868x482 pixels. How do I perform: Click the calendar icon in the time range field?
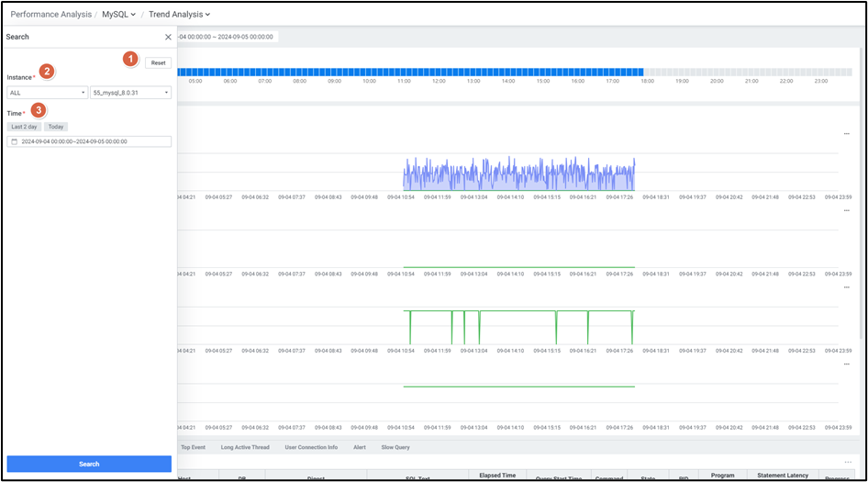pos(14,141)
